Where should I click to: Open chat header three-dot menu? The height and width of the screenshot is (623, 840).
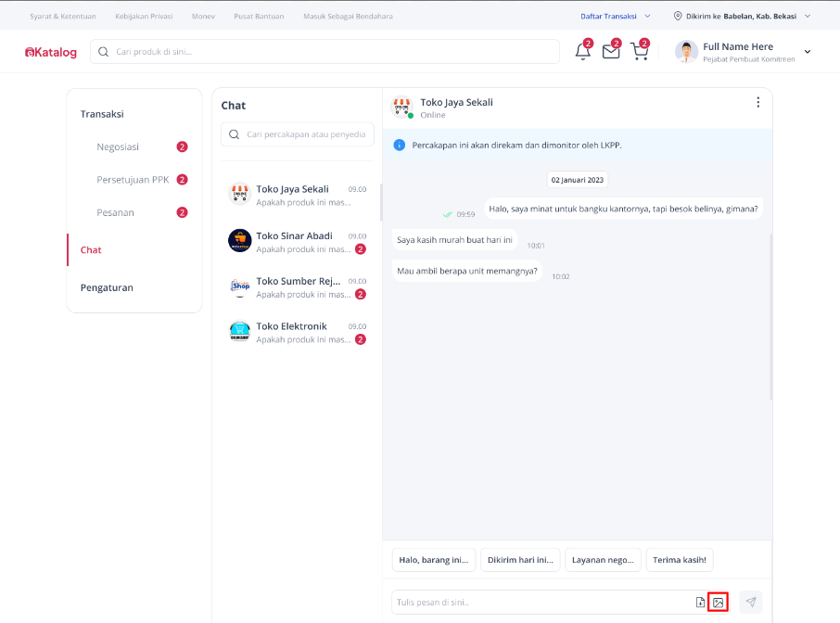757,102
